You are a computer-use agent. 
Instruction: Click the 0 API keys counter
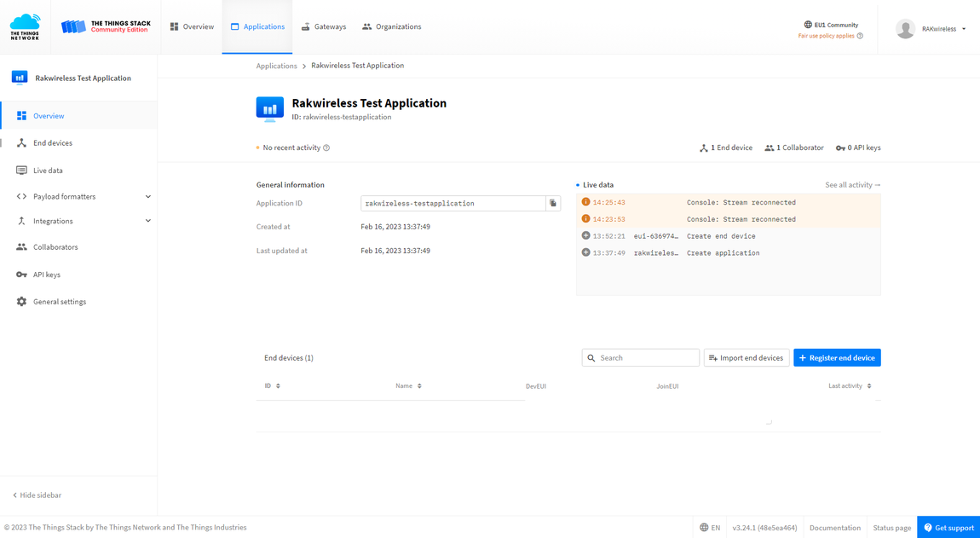[x=858, y=148]
